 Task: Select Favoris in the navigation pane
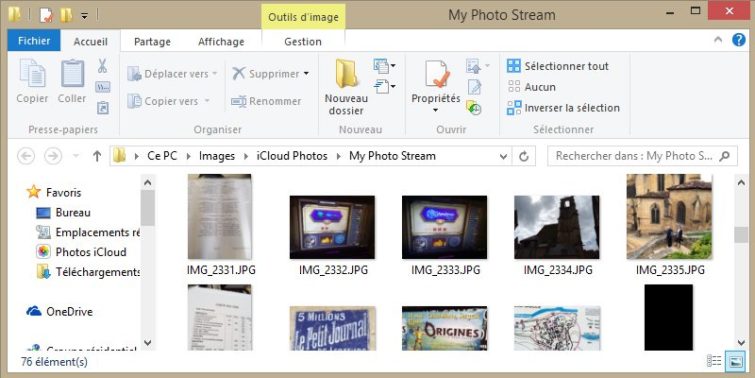click(54, 192)
